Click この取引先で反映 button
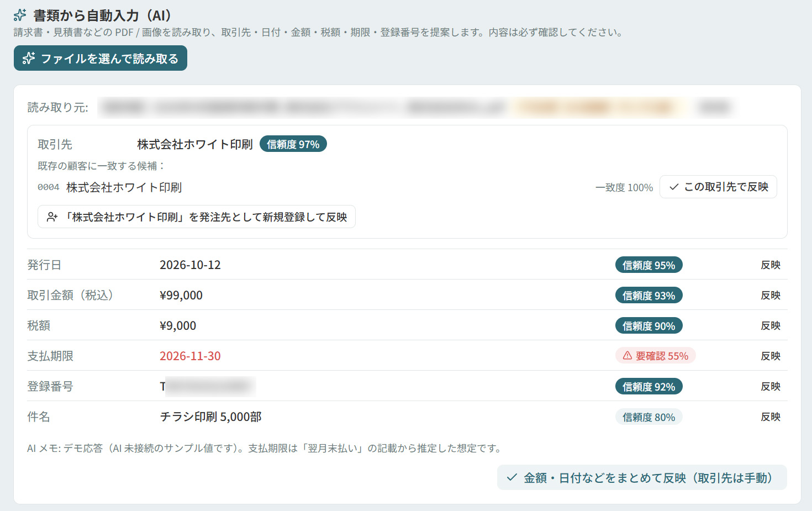Viewport: 812px width, 511px height. pyautogui.click(x=718, y=187)
